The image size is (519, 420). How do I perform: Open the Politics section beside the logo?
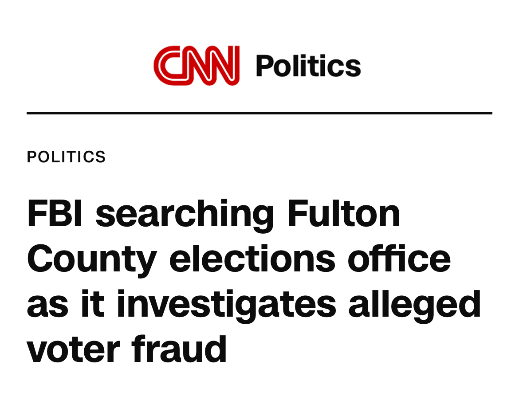pyautogui.click(x=308, y=66)
